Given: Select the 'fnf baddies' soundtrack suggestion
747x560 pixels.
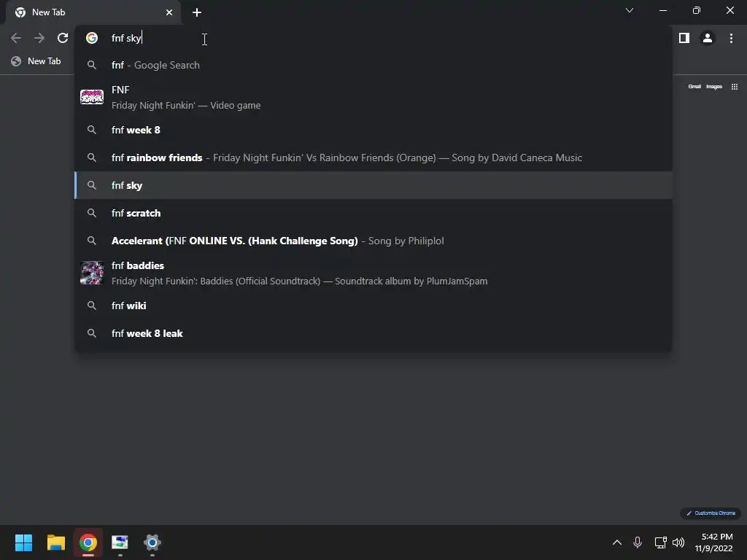Looking at the screenshot, I should click(x=373, y=273).
